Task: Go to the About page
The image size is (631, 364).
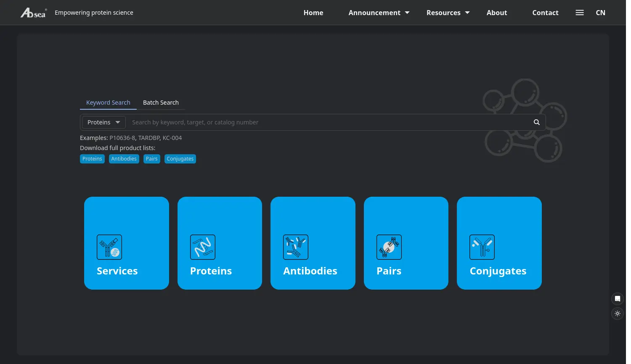Action: 496,13
